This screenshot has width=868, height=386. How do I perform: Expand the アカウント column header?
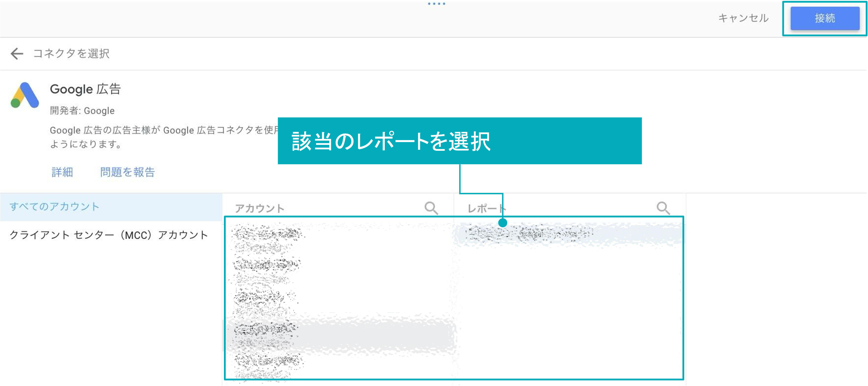[x=259, y=207]
